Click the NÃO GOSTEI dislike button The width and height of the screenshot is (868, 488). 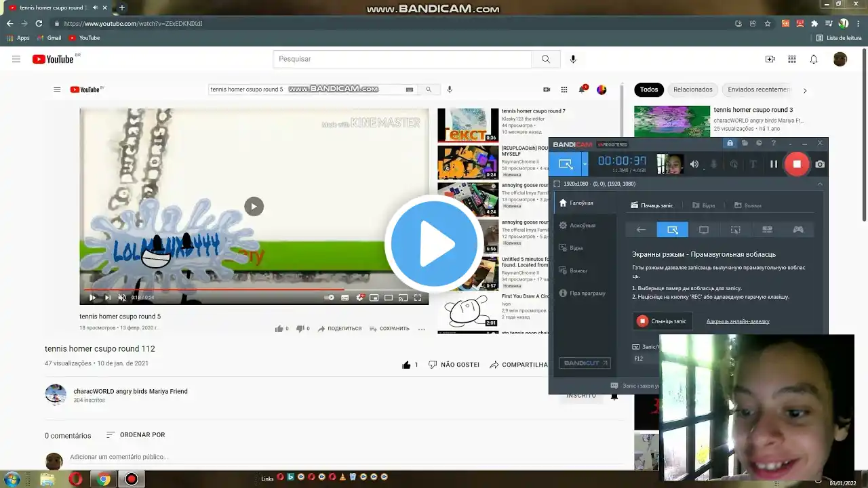[454, 365]
